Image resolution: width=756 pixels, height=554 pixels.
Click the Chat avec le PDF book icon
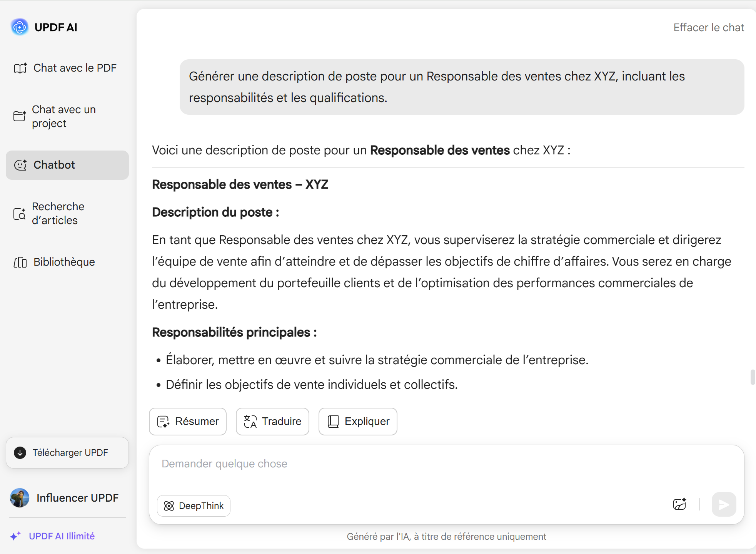coord(20,68)
